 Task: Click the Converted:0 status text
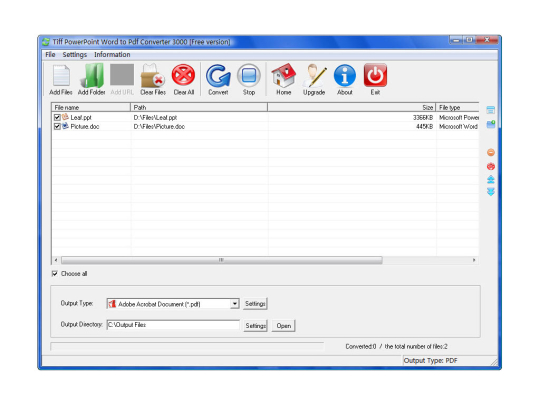[361, 346]
